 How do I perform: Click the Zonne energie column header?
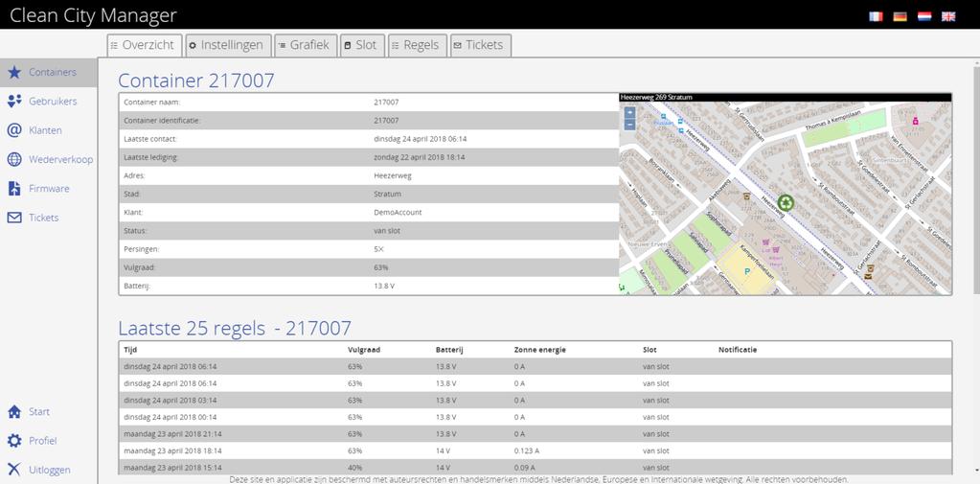540,350
